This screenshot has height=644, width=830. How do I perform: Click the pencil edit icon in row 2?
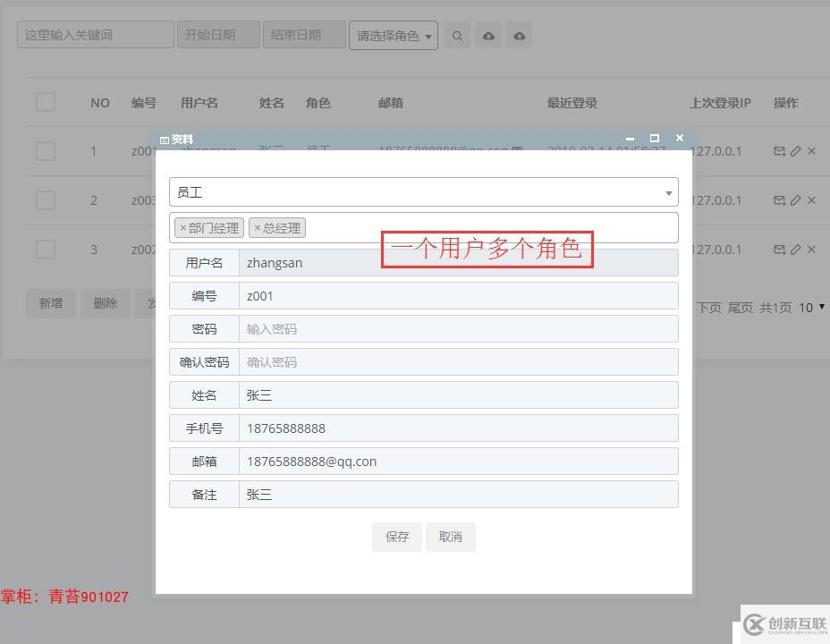pos(796,200)
